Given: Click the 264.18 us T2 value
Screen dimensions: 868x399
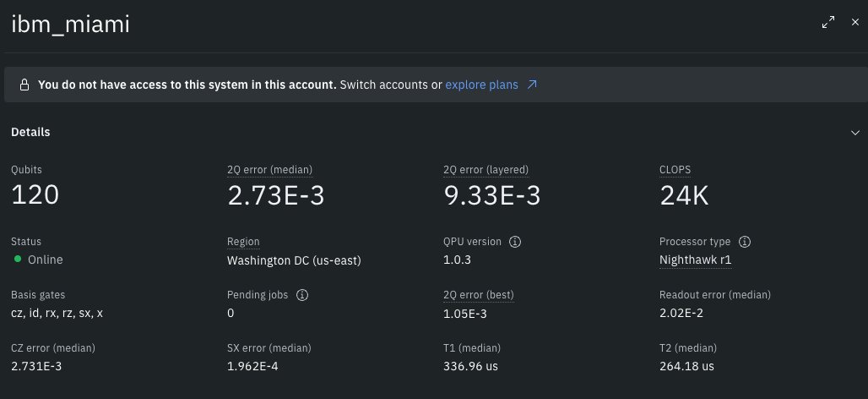Looking at the screenshot, I should coord(686,366).
